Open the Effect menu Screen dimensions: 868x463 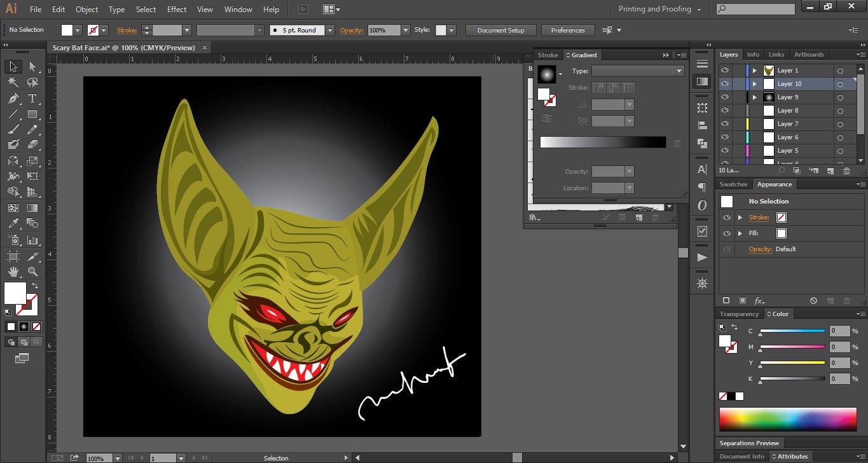pos(177,10)
